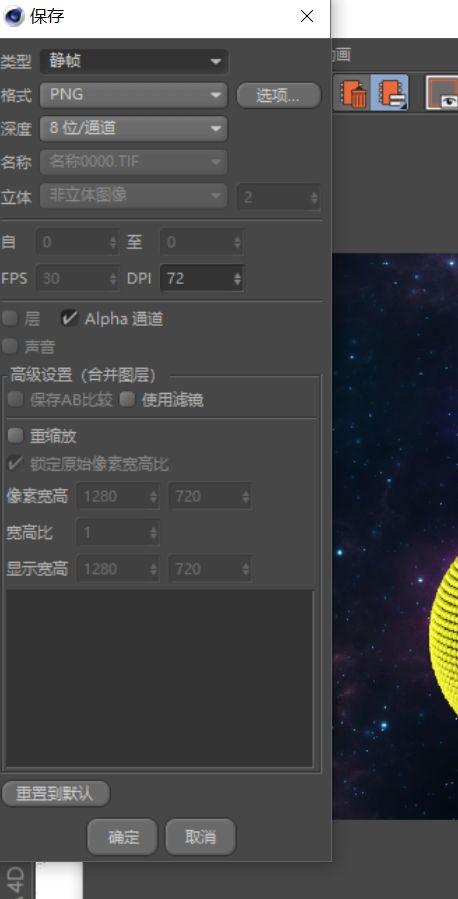Click the DPI value field

click(x=195, y=279)
